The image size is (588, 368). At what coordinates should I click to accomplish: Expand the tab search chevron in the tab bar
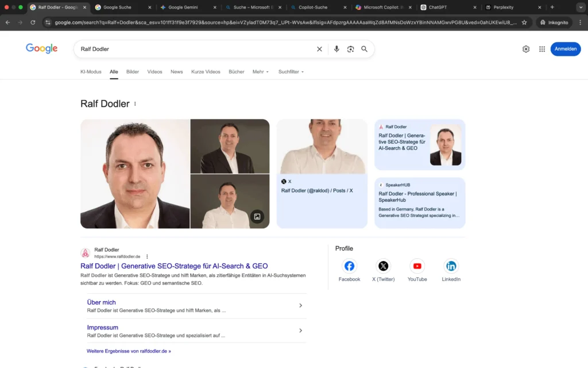[581, 7]
